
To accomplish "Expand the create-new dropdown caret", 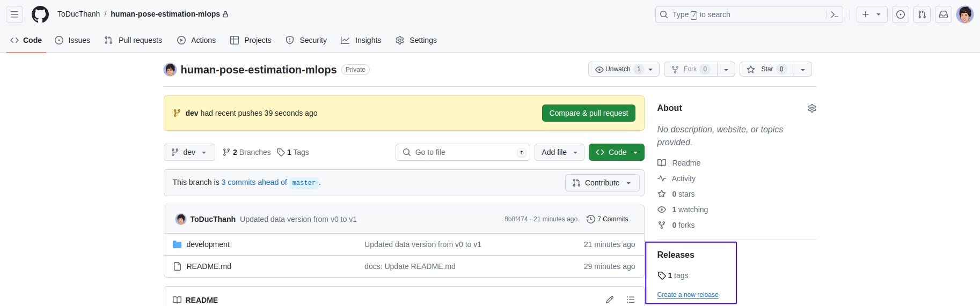I will (x=879, y=14).
